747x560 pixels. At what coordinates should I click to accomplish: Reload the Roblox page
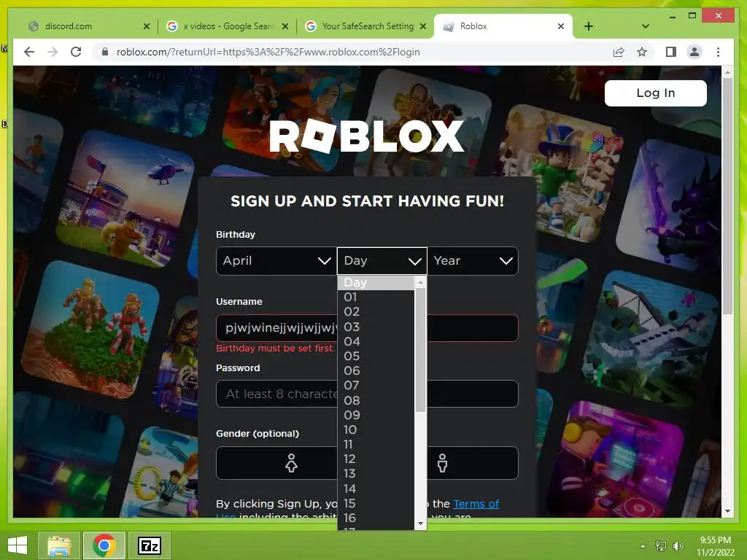tap(76, 52)
